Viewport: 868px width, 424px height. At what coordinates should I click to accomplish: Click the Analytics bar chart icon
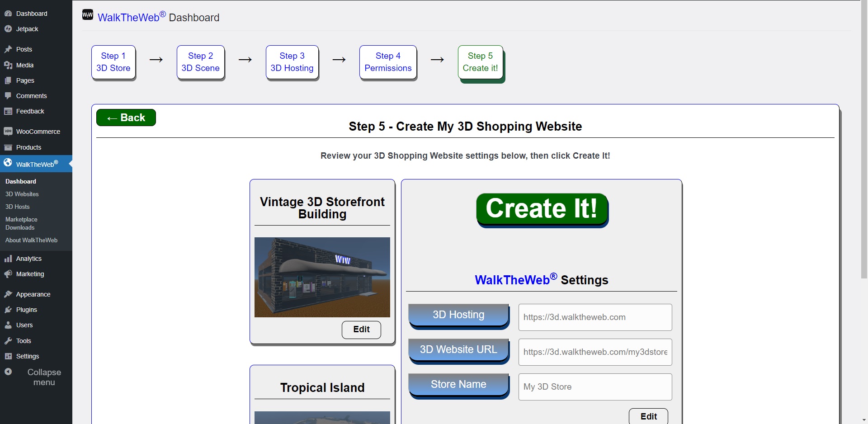click(8, 259)
